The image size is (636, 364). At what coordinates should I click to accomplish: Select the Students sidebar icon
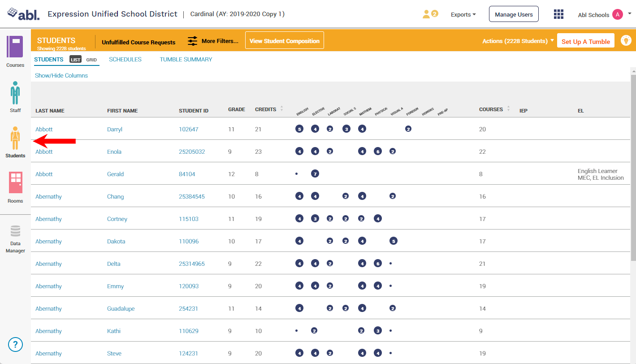pos(15,139)
